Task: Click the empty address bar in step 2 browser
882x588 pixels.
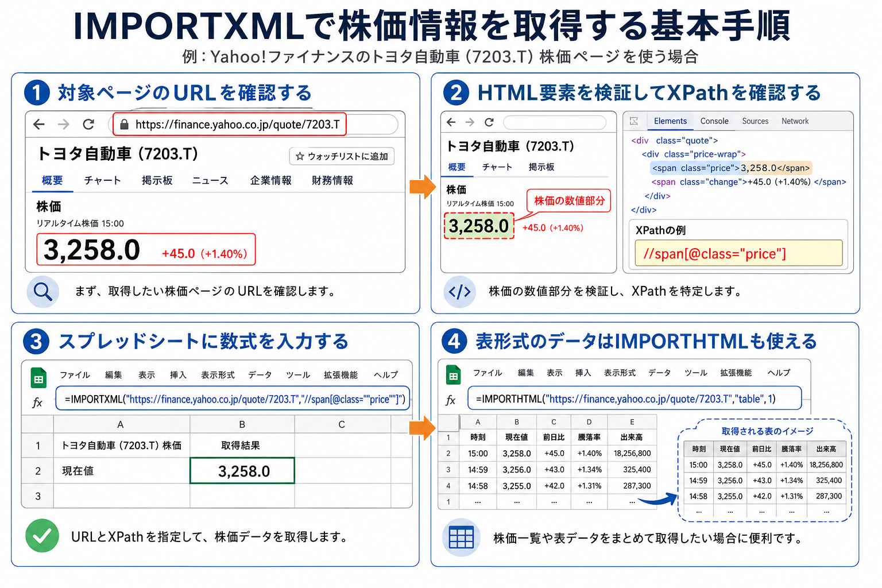Action: [555, 122]
